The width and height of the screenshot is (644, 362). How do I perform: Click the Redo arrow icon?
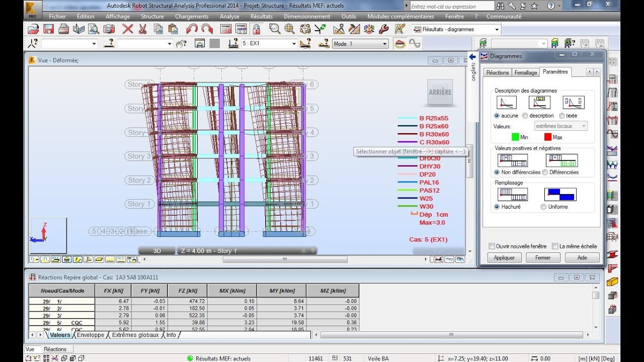tap(207, 29)
